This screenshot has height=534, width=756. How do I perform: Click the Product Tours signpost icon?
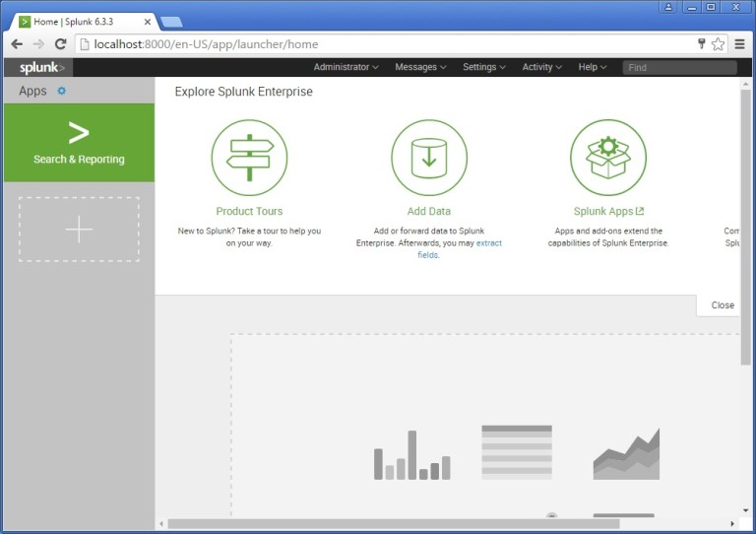pyautogui.click(x=249, y=158)
